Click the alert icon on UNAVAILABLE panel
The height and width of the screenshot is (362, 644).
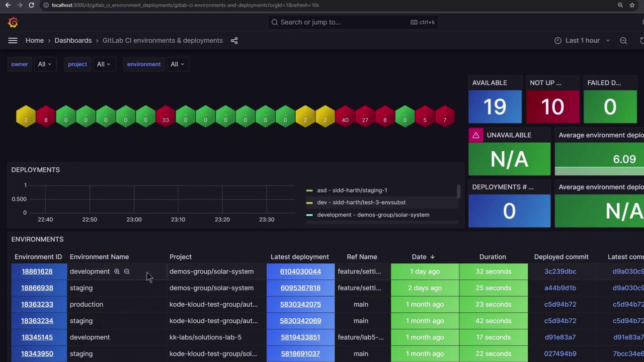point(475,135)
